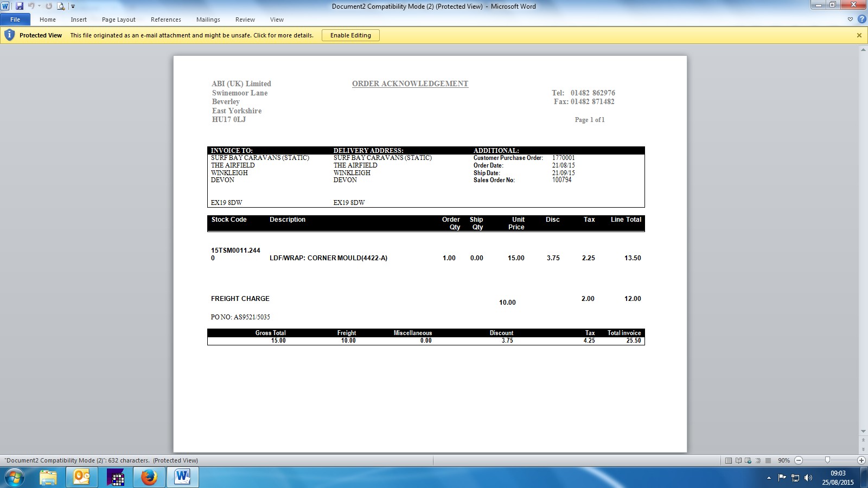Open Word Help question mark icon
This screenshot has width=868, height=488.
point(861,20)
